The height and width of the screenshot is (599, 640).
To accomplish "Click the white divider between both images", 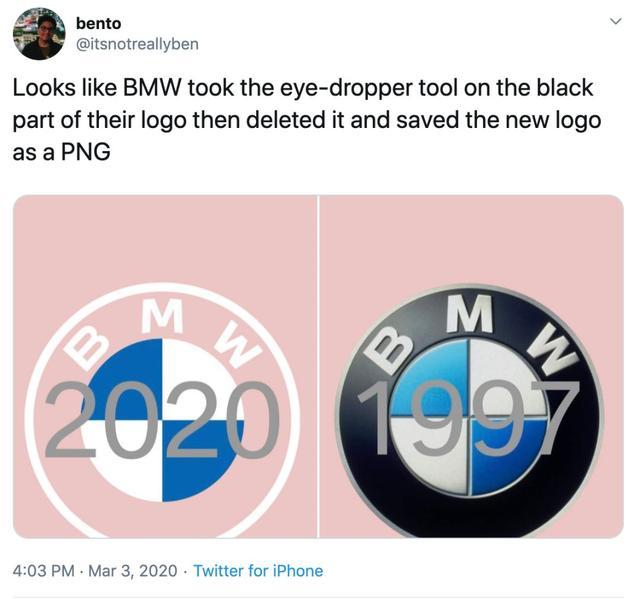I will [x=318, y=366].
